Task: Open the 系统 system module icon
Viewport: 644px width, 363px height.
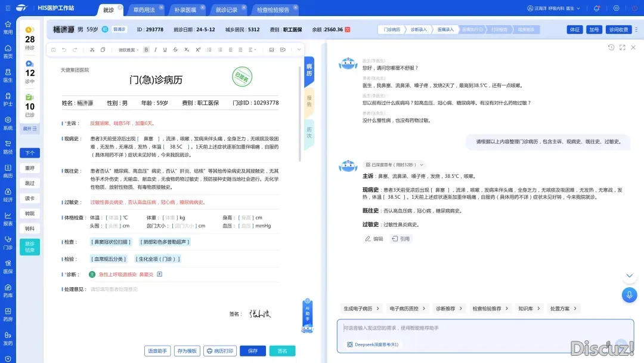Action: [8, 124]
